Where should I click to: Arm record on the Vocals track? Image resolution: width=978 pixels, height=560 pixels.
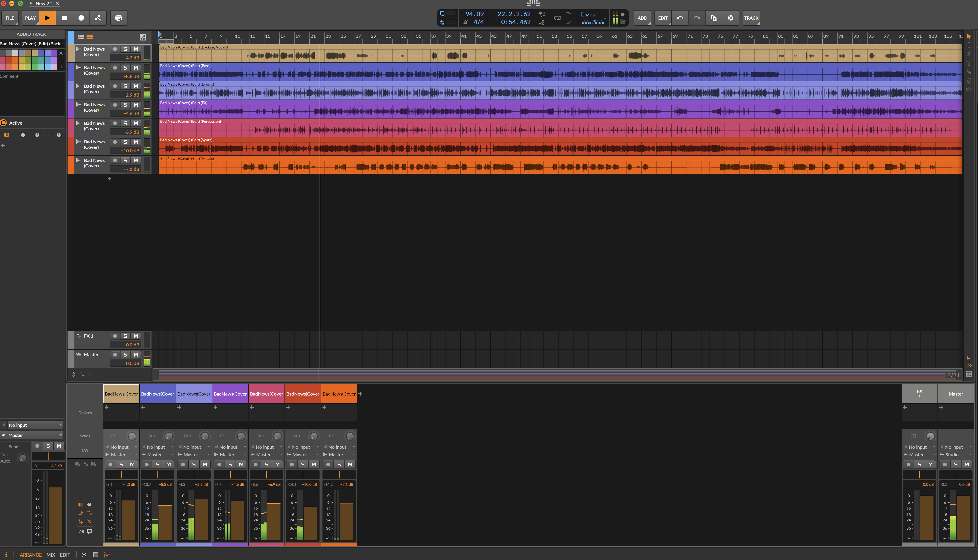click(x=115, y=160)
